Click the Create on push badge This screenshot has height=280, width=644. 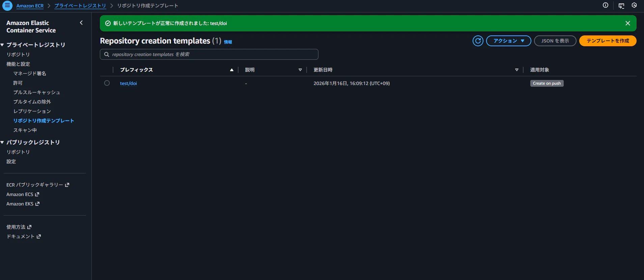pyautogui.click(x=547, y=83)
